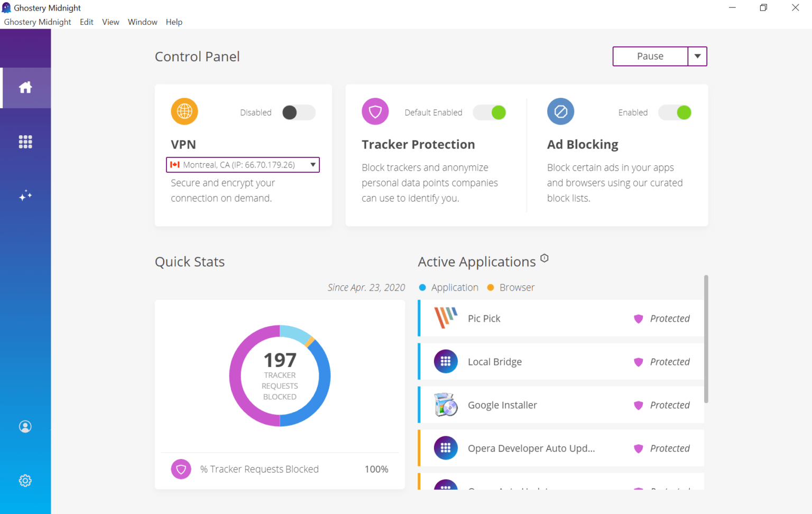Click shield icon beside % Tracker Requests Blocked
812x514 pixels.
tap(181, 469)
